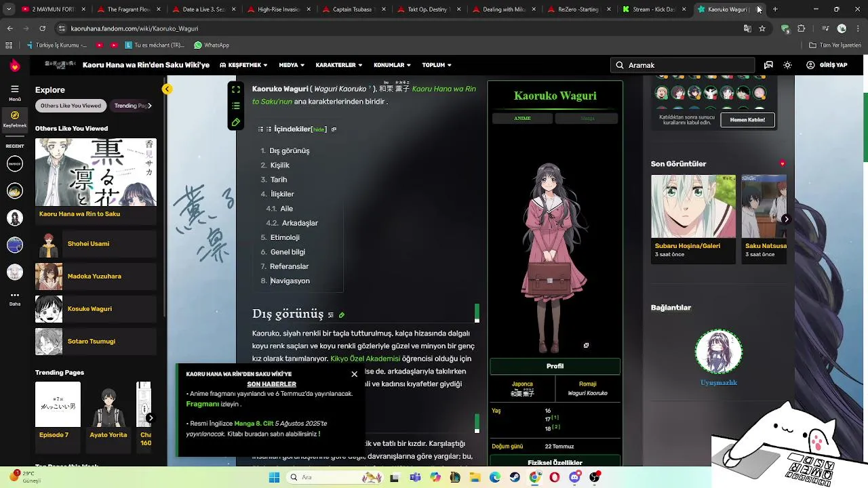Open the Daha three-dots menu
The image size is (868, 488).
tap(15, 298)
